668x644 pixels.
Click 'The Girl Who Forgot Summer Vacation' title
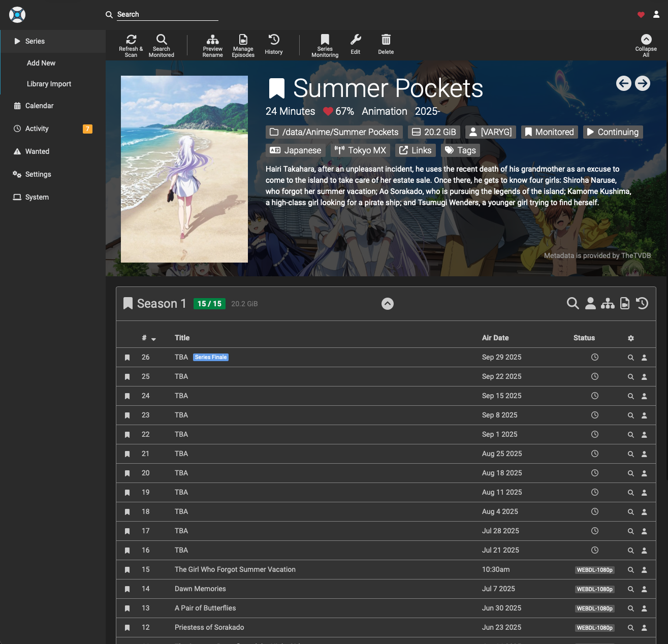click(235, 569)
